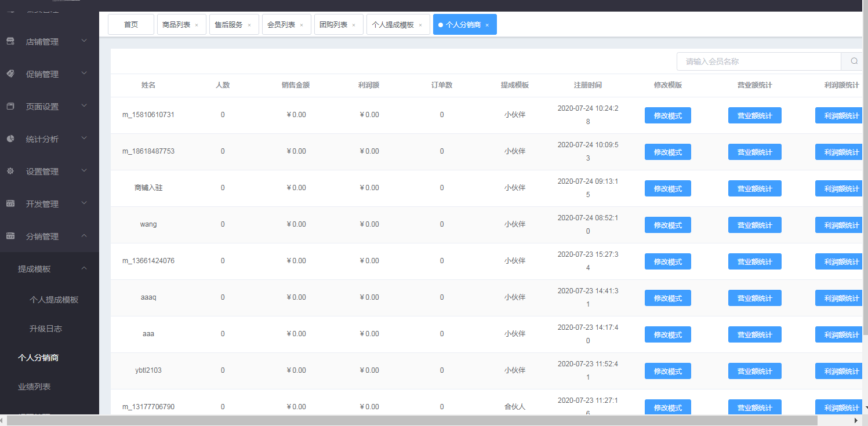
Task: Click 修改模式 for user wang
Action: (x=667, y=225)
